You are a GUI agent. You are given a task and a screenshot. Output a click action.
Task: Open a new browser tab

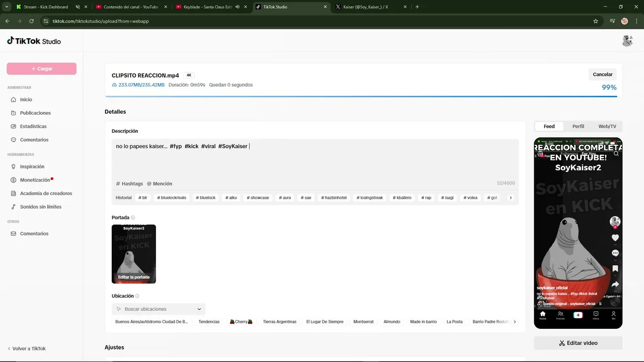point(417,7)
